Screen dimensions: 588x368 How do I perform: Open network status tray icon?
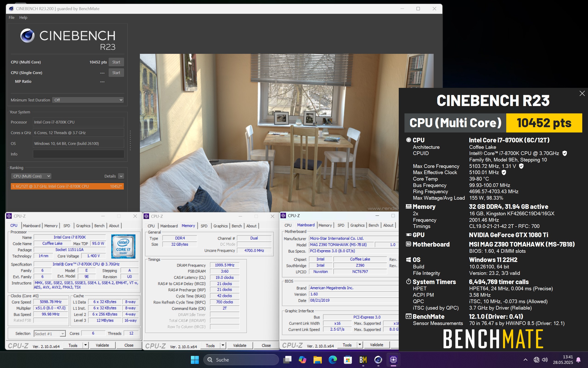[x=537, y=359]
